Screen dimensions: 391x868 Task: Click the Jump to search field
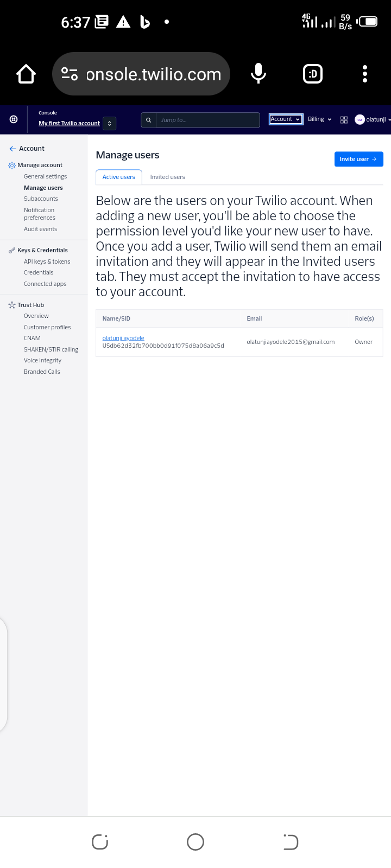[x=207, y=120]
